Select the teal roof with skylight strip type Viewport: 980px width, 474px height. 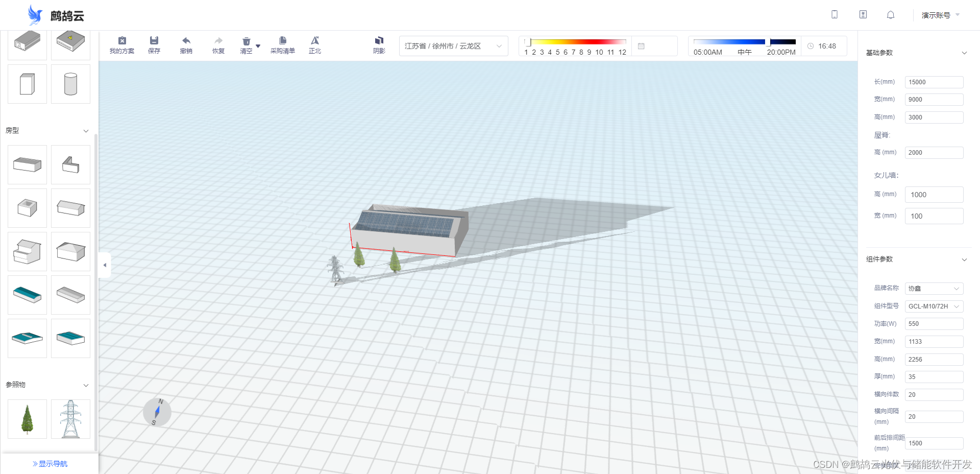coord(28,339)
